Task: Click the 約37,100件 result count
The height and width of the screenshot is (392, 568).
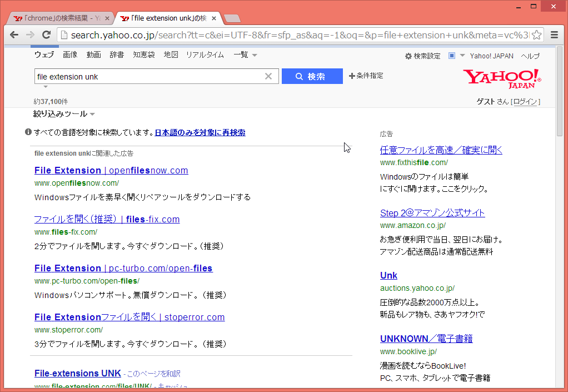Action: (51, 102)
